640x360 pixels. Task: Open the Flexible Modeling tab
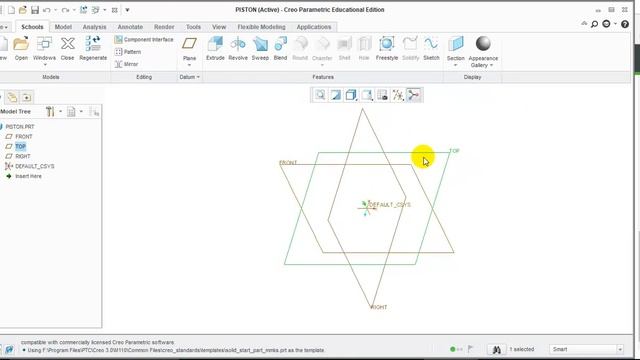(262, 27)
